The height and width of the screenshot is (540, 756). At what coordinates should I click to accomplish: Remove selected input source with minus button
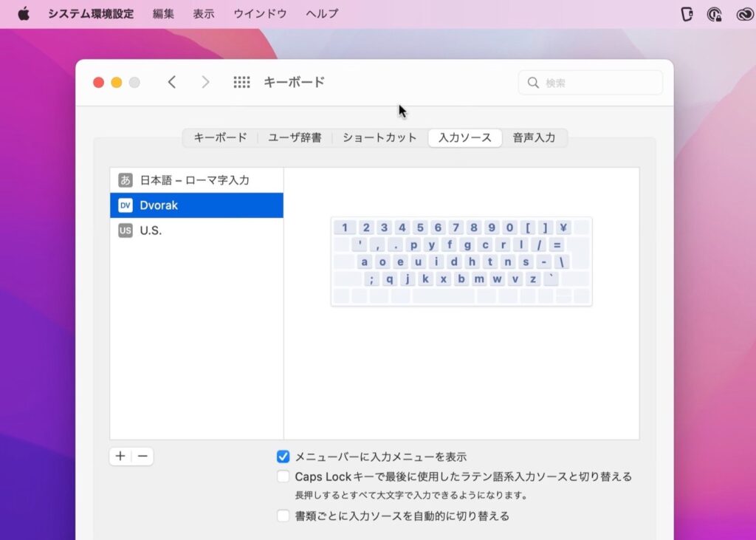coord(142,456)
